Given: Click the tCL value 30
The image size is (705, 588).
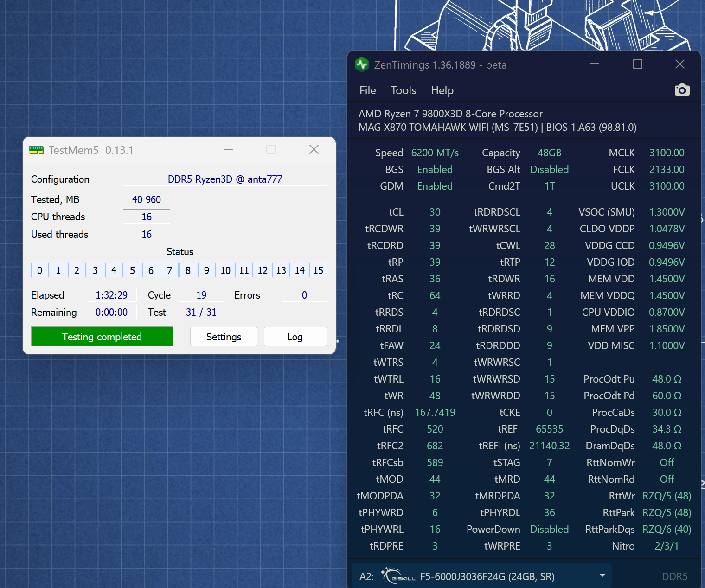Looking at the screenshot, I should coord(435,212).
